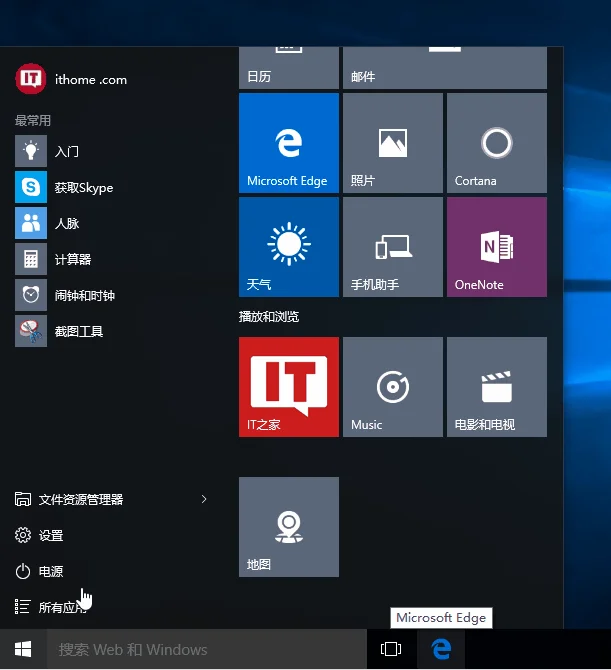The height and width of the screenshot is (670, 611).
Task: Click the 计算器 calculator icon
Action: pos(31,259)
